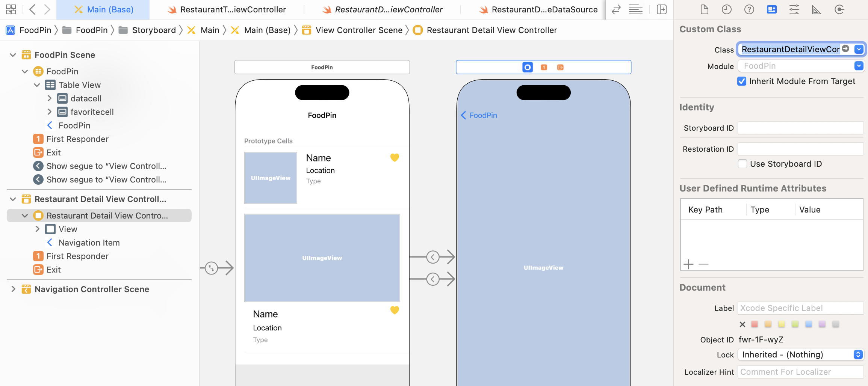Show the Size inspector ruler icon

(817, 10)
